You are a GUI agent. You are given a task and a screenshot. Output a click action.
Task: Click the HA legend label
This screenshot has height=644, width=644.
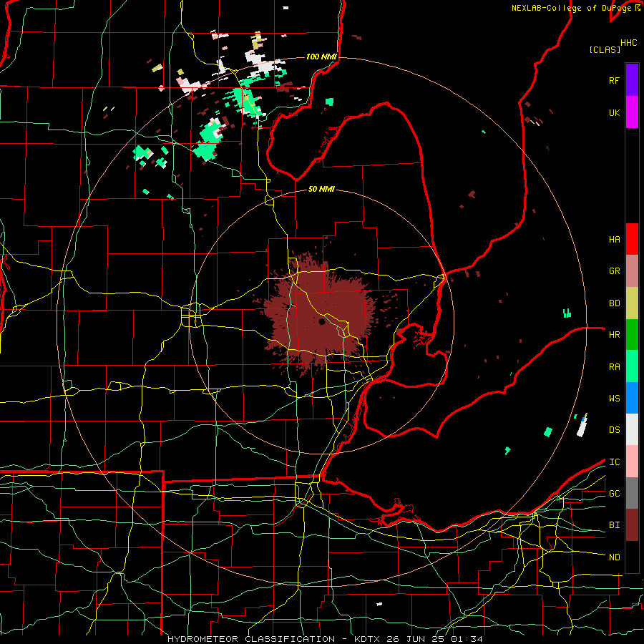[614, 240]
